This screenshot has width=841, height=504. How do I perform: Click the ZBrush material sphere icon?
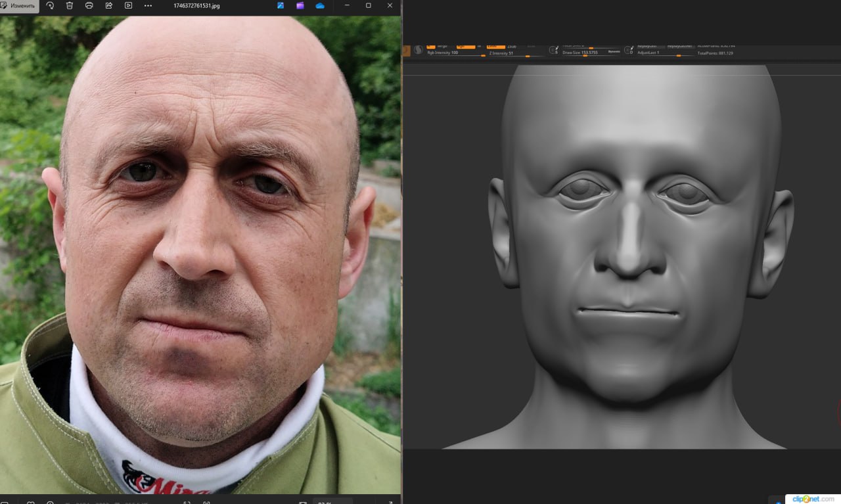418,50
